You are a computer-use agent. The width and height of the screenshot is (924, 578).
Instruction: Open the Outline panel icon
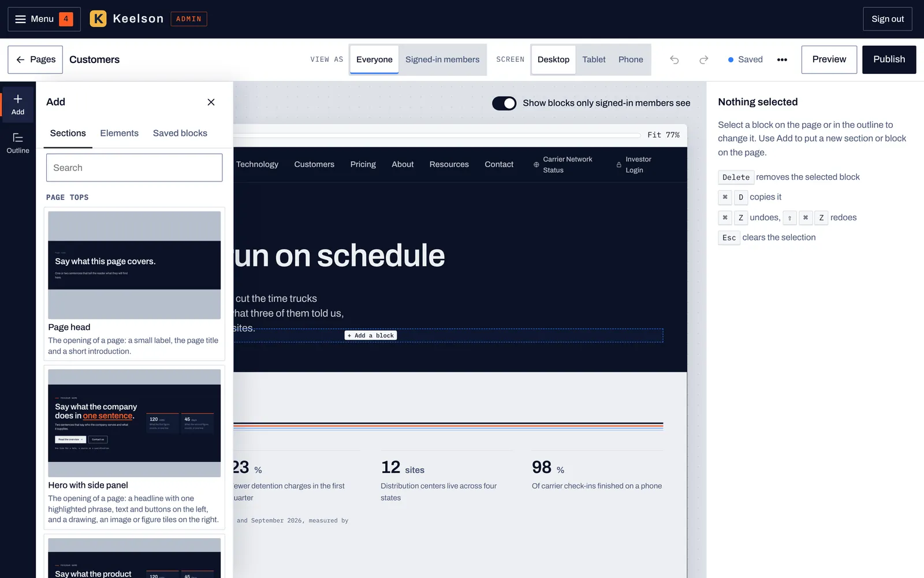(18, 143)
